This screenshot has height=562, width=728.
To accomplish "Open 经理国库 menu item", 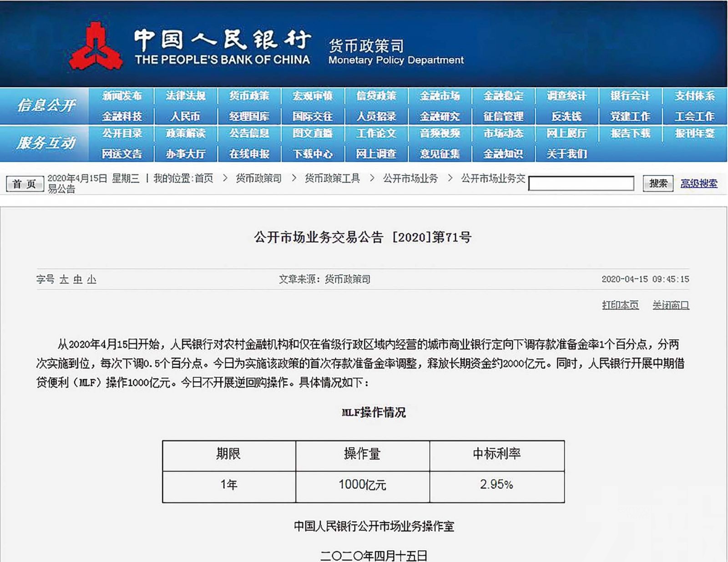I will pyautogui.click(x=249, y=116).
